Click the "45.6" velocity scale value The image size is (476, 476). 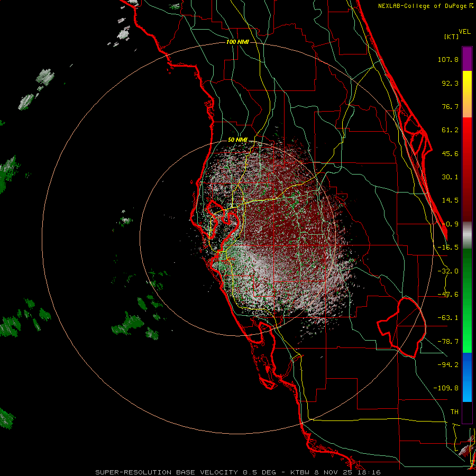coord(450,153)
